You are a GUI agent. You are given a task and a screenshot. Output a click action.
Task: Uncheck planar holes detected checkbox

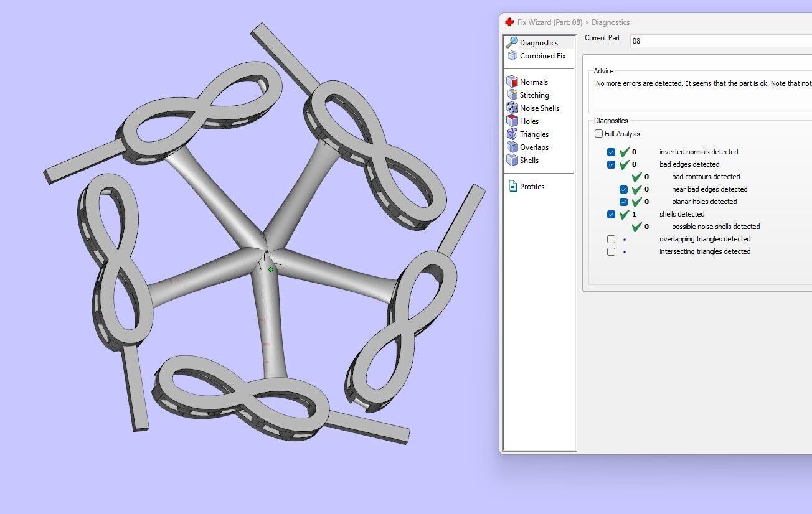[x=623, y=202]
